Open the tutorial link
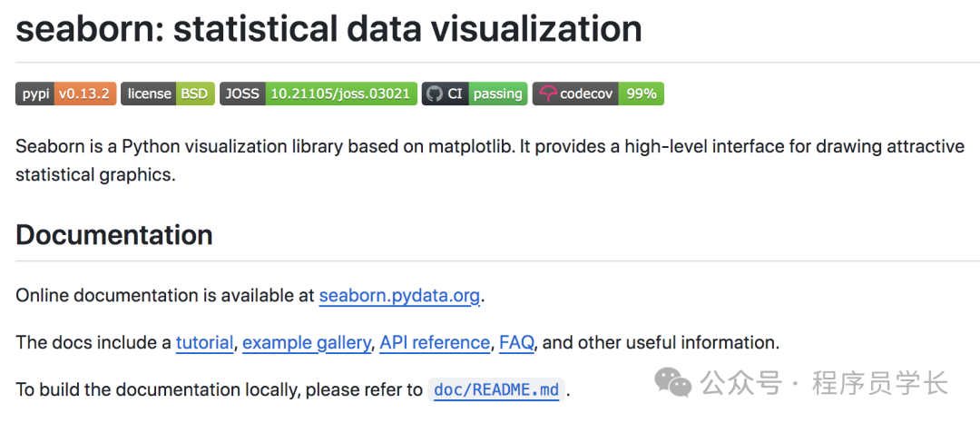This screenshot has height=423, width=980. pyautogui.click(x=204, y=343)
